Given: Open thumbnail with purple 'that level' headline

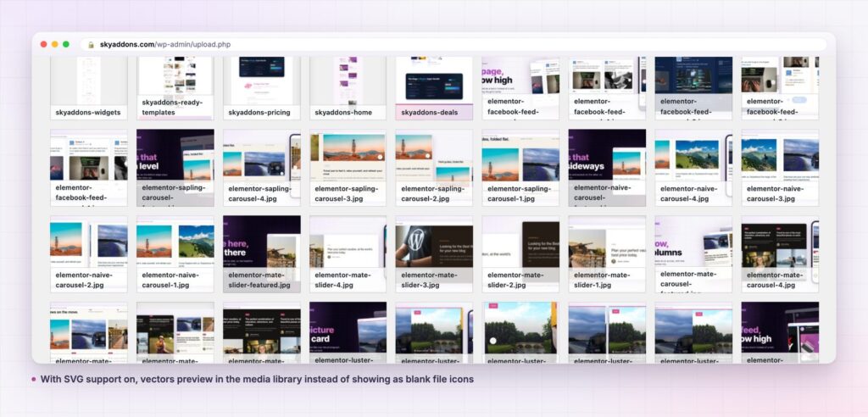Looking at the screenshot, I should (x=175, y=168).
